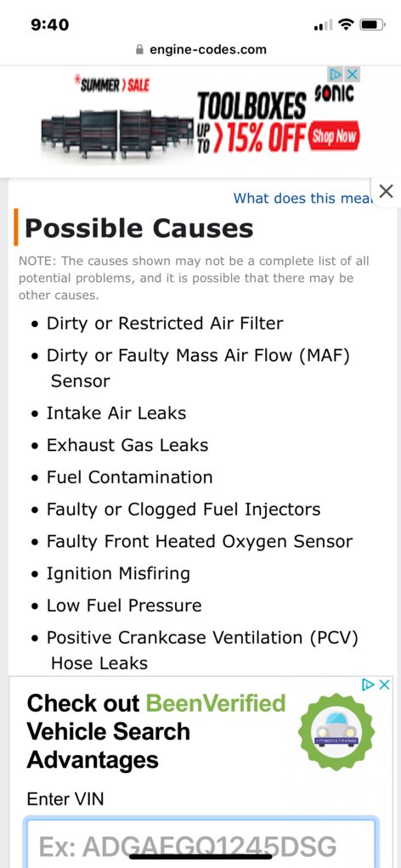
Task: Tap the home indicator bar at bottom
Action: [x=200, y=856]
